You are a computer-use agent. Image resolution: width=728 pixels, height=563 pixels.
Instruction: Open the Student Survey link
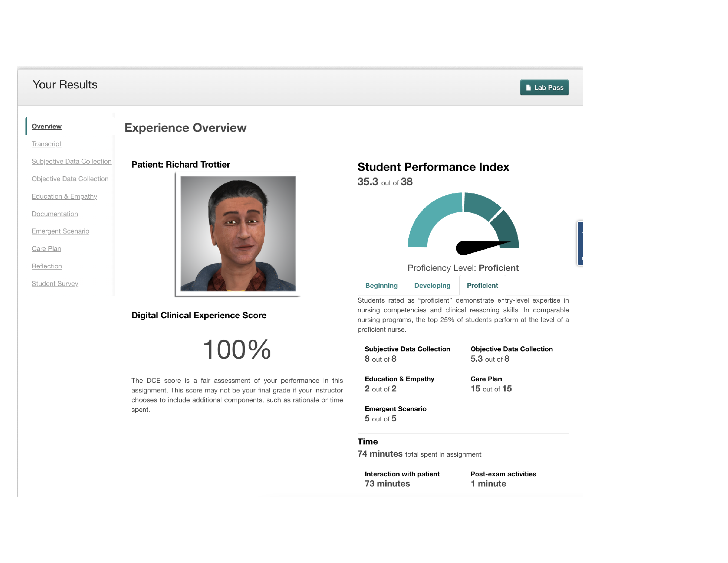55,283
